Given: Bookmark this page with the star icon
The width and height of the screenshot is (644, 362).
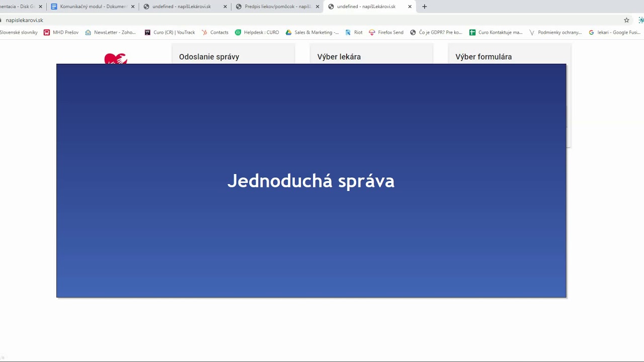Looking at the screenshot, I should point(626,20).
